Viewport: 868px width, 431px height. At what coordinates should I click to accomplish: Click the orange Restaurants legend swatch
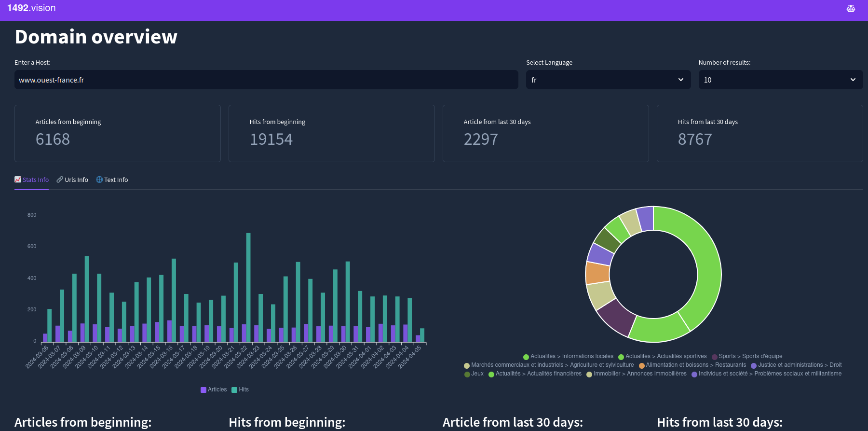pyautogui.click(x=642, y=366)
